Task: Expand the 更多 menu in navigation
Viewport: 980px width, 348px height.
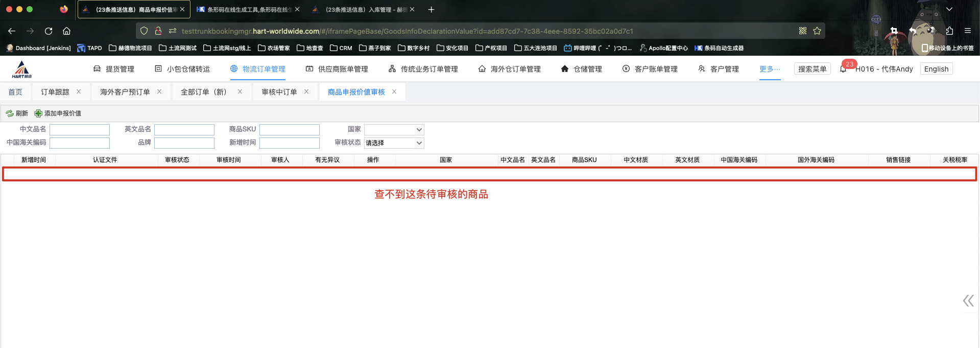Action: (770, 69)
